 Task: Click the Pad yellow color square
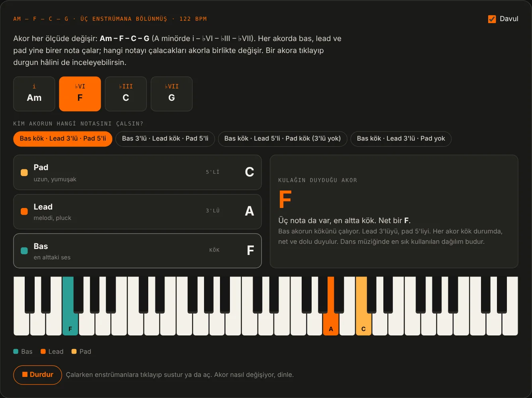tap(24, 173)
